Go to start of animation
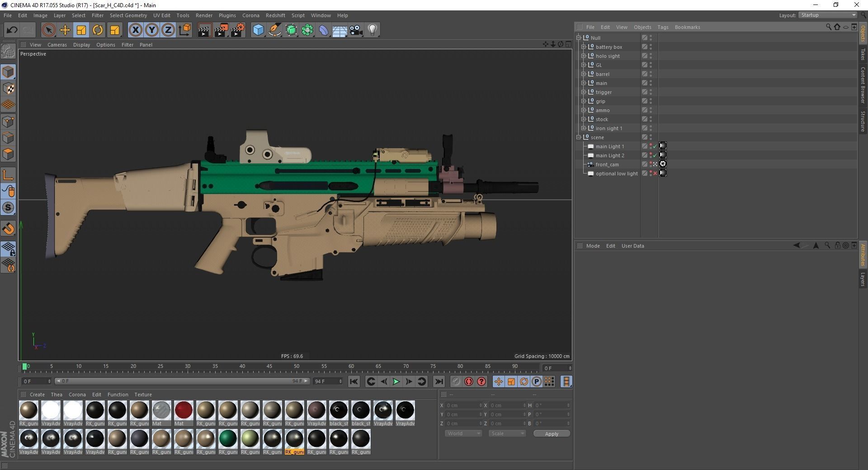The image size is (868, 470). coord(354,382)
